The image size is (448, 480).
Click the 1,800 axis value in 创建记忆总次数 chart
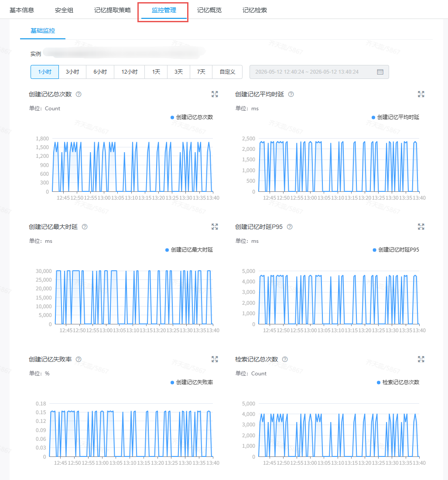42,138
